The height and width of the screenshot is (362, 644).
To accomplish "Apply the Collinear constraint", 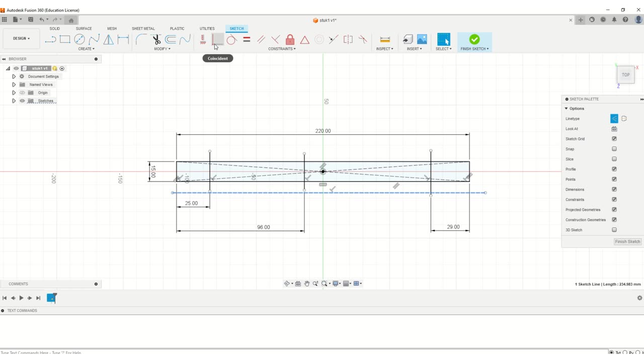I will pos(334,40).
